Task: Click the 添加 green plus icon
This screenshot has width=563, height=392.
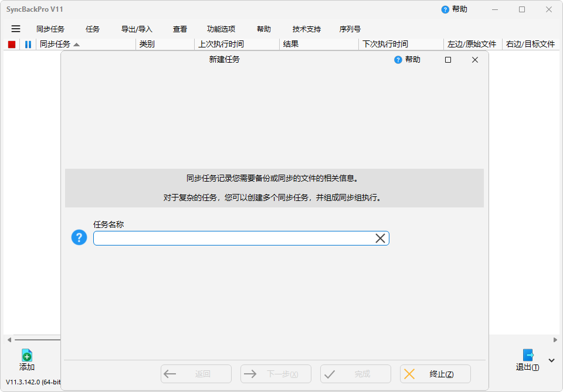Action: (x=27, y=356)
